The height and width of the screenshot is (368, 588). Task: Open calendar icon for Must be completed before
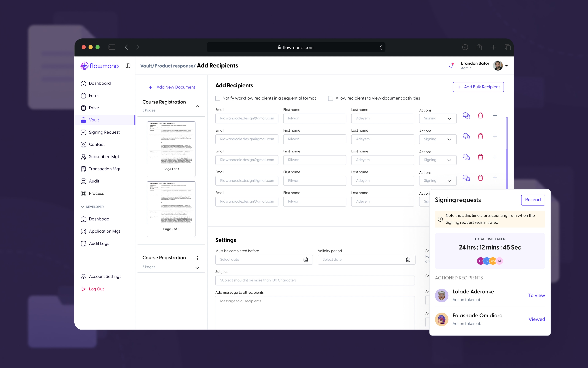305,260
